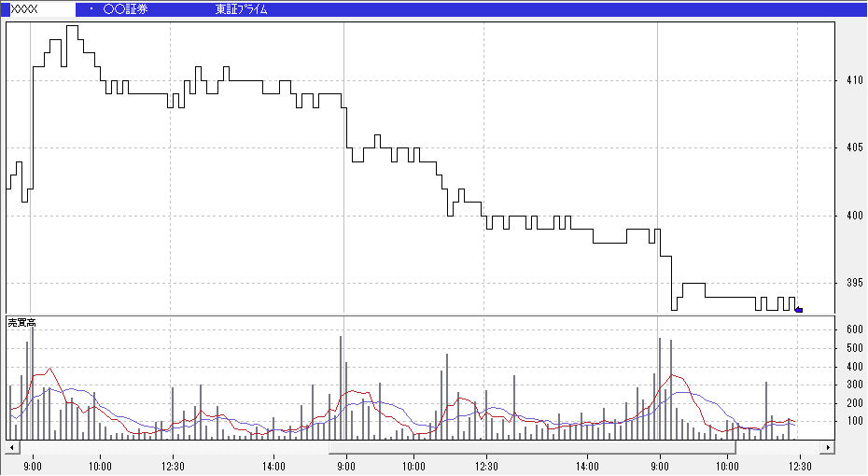This screenshot has height=476, width=868.
Task: Click the 600 volume axis label
Action: (855, 329)
